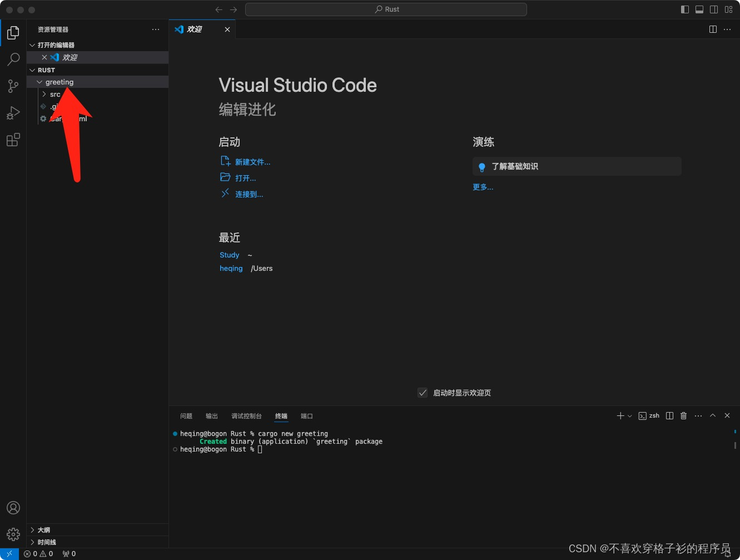Click the 更多... link under 演练
The width and height of the screenshot is (740, 560).
(x=483, y=187)
